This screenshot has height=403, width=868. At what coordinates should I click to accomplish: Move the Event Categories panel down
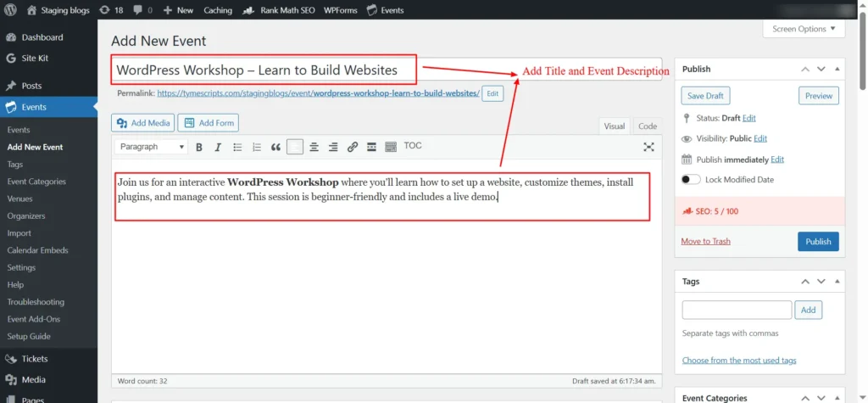[x=821, y=398]
